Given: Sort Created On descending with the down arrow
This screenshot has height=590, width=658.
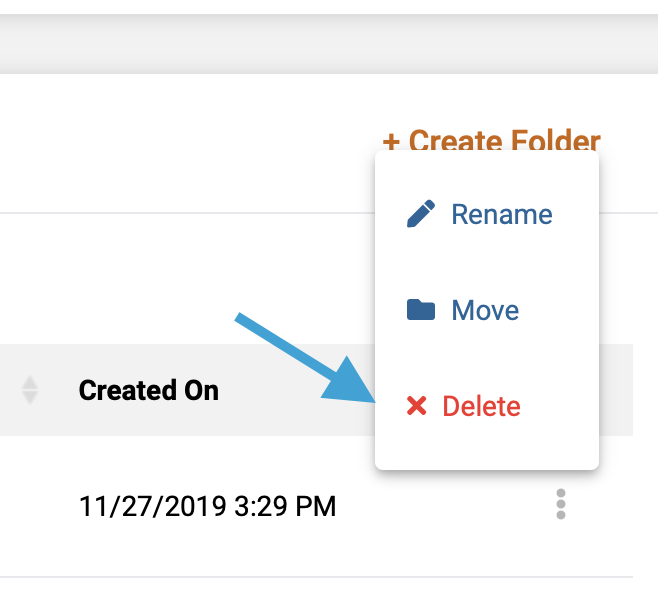Looking at the screenshot, I should tap(30, 398).
